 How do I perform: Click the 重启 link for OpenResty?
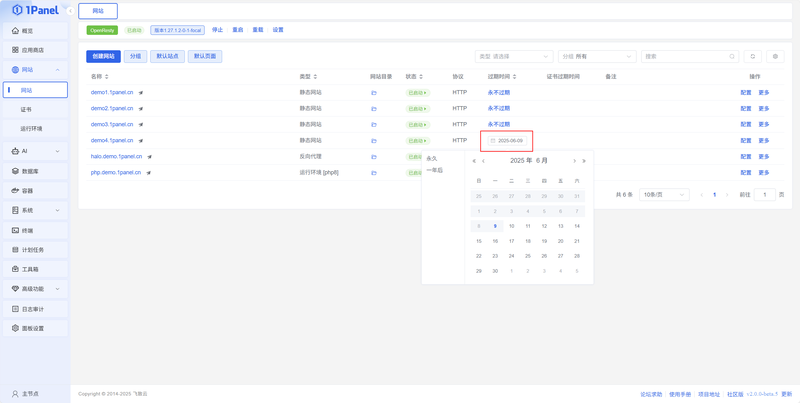click(x=237, y=30)
